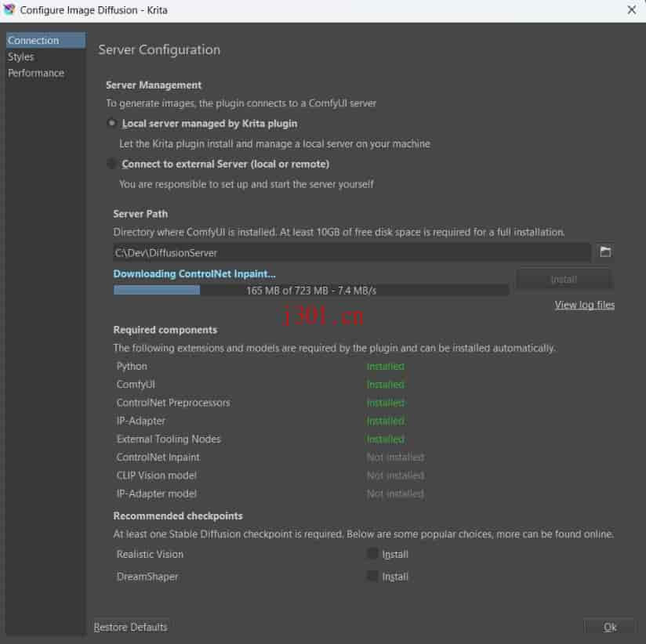This screenshot has height=644, width=646.
Task: Open the Connection settings page
Action: point(45,41)
